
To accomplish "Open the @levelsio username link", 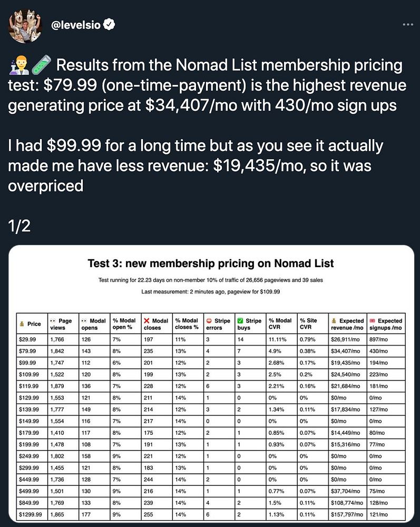I will point(76,25).
